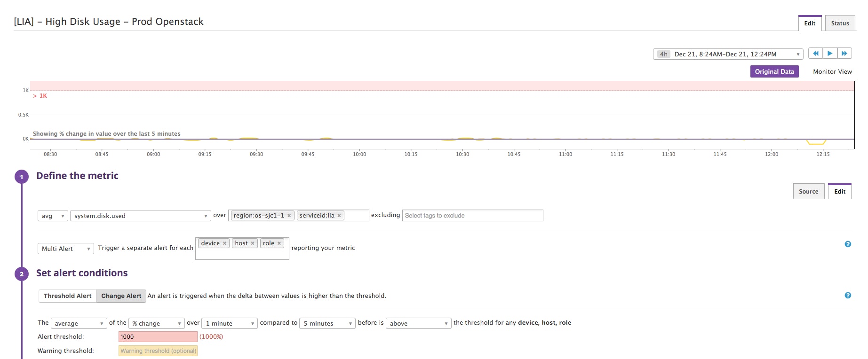Remove the serviceid:lia tag
Viewport: 868px width, 359px height.
pos(339,216)
